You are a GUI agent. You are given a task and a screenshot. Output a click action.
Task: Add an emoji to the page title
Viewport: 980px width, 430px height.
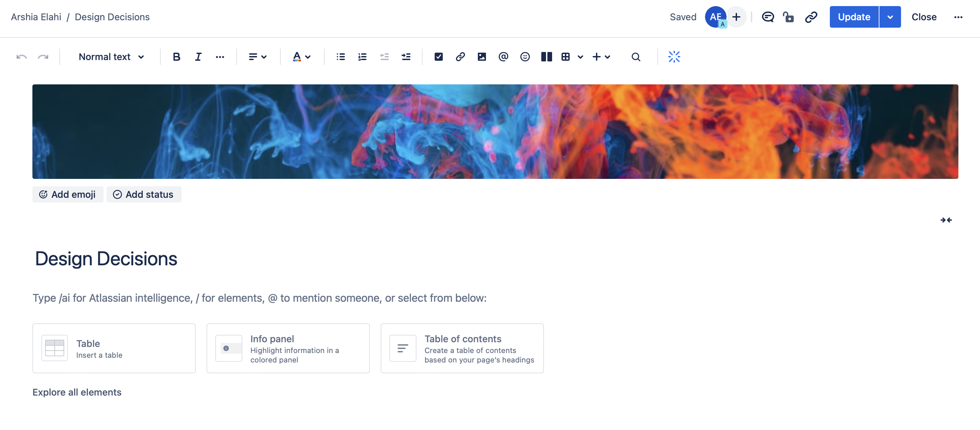pos(68,194)
